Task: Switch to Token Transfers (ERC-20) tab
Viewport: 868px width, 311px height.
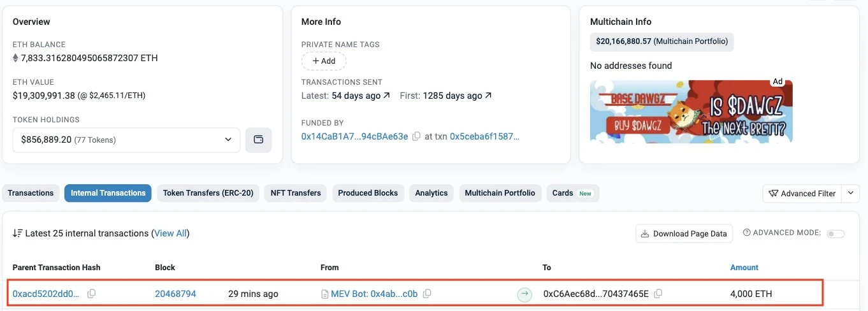Action: click(208, 193)
